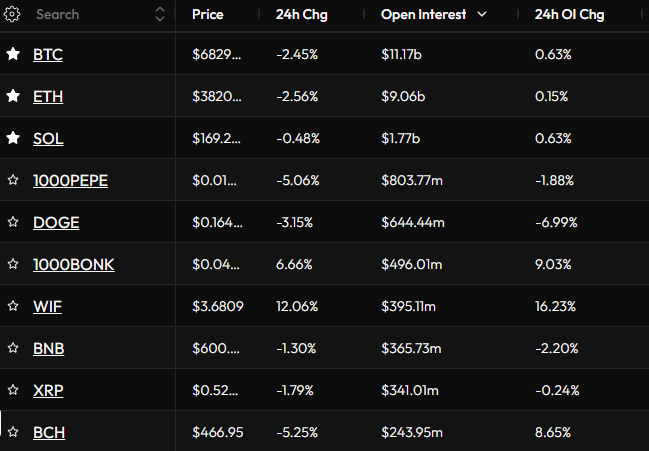Unfavorite BTC with its star icon

[13, 55]
